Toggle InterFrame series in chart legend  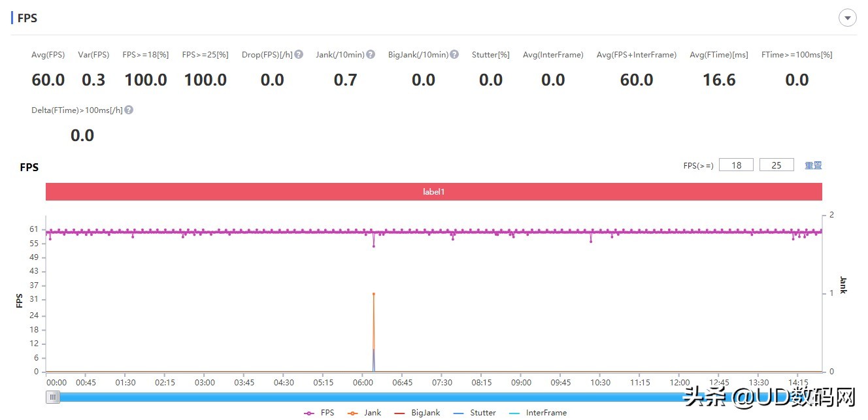click(538, 413)
